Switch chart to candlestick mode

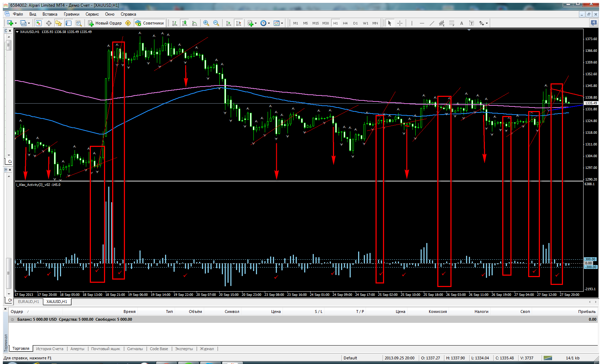pyautogui.click(x=184, y=23)
